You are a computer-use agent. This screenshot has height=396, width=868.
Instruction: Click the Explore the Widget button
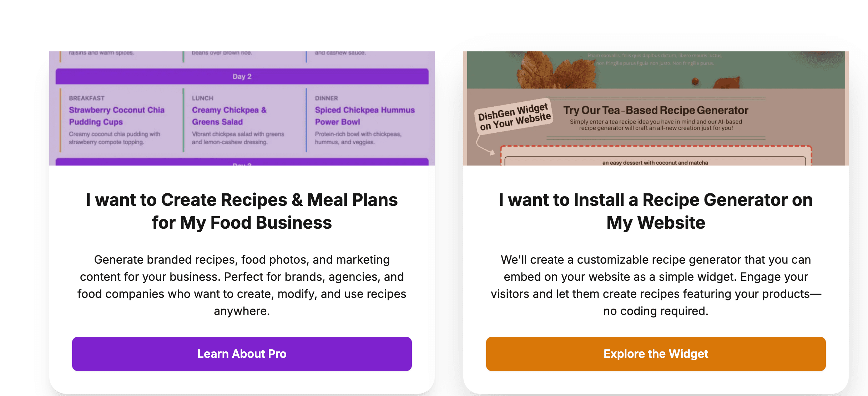tap(656, 354)
